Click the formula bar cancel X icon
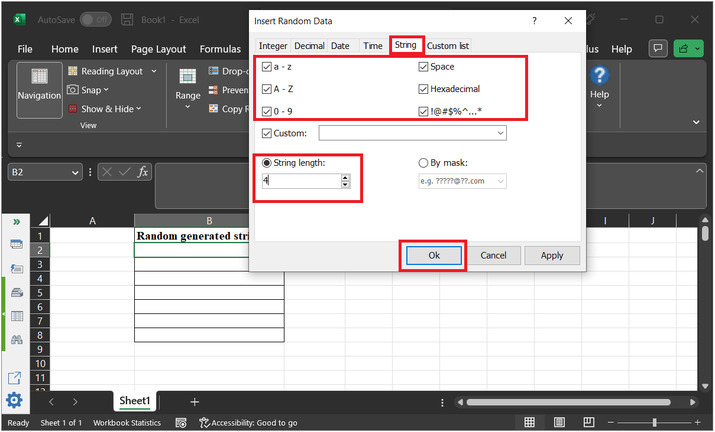Screen dimensions: 715x432 coord(107,172)
